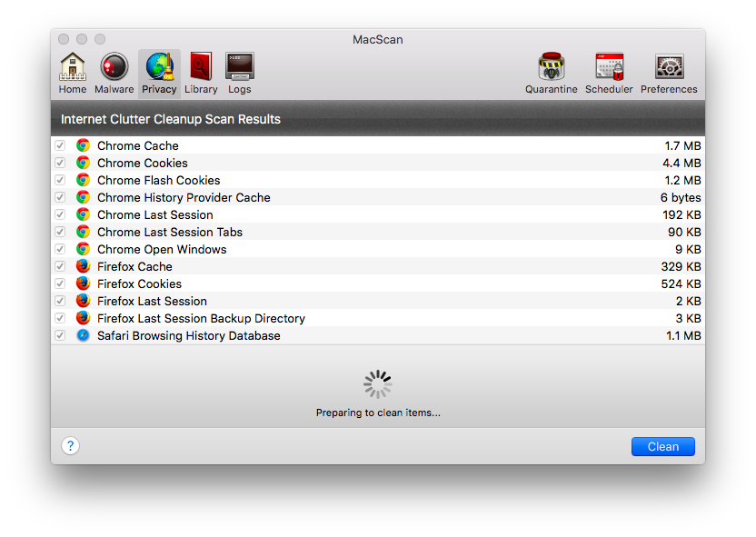Select the Chrome Cookies row label
This screenshot has width=756, height=537.
pos(143,163)
